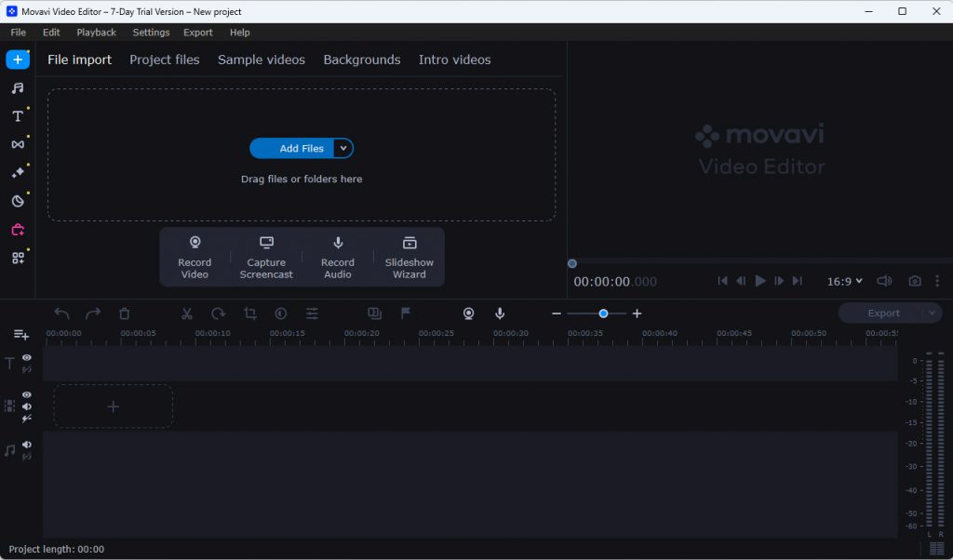Toggle visibility eye of the title track

tap(27, 358)
